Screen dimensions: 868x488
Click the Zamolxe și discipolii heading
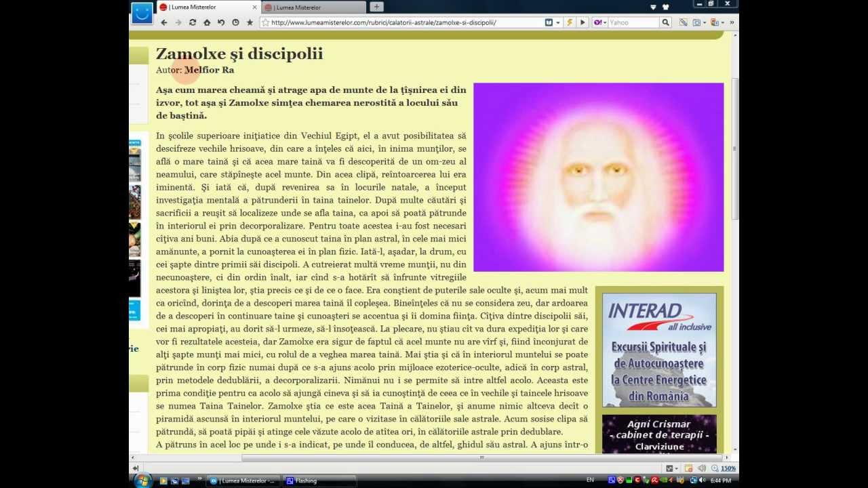(x=239, y=54)
